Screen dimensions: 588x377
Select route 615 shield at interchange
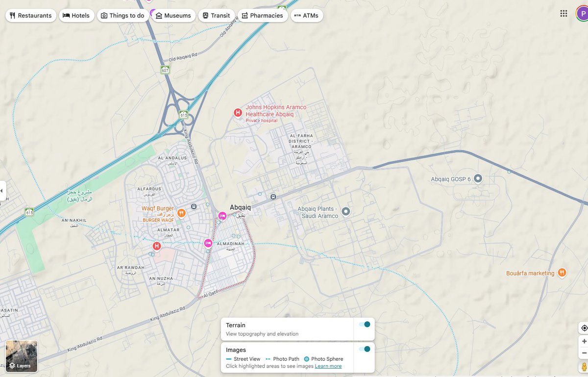(x=183, y=115)
